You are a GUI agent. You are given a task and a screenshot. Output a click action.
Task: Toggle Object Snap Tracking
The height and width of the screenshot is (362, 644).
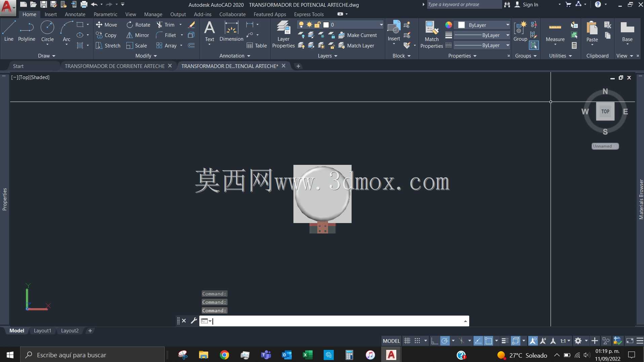click(478, 341)
